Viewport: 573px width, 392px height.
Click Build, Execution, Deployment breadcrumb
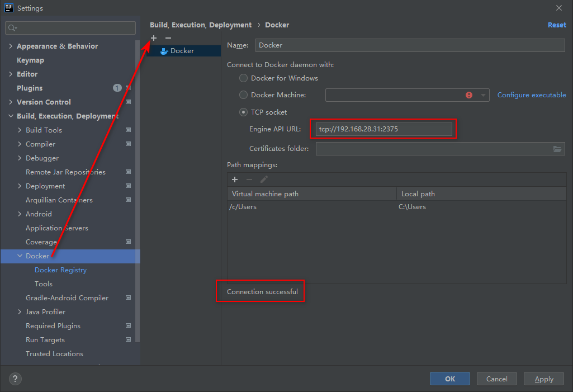pos(201,25)
